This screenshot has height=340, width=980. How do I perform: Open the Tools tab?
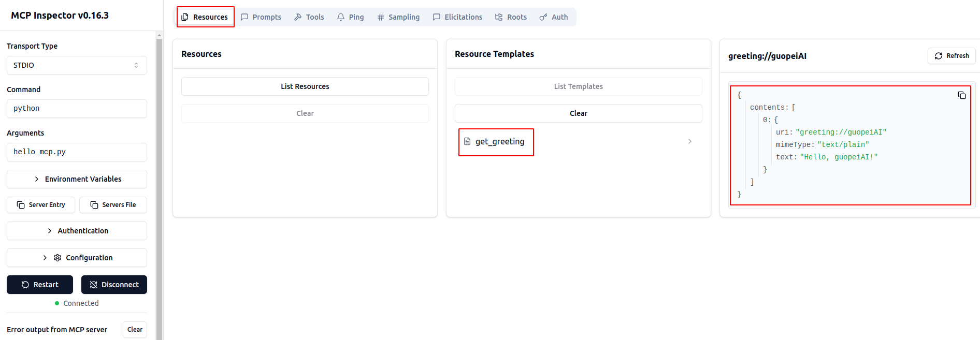pyautogui.click(x=309, y=17)
